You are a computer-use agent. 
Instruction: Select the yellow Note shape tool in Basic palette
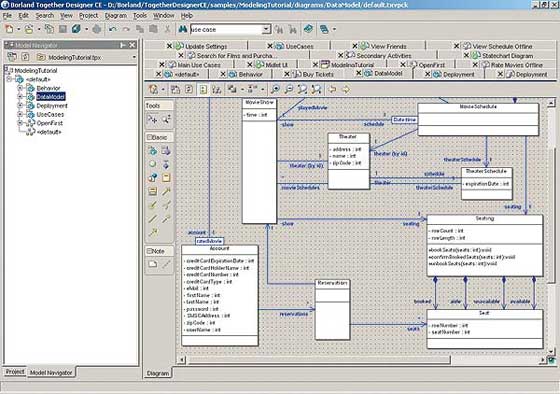click(x=166, y=178)
